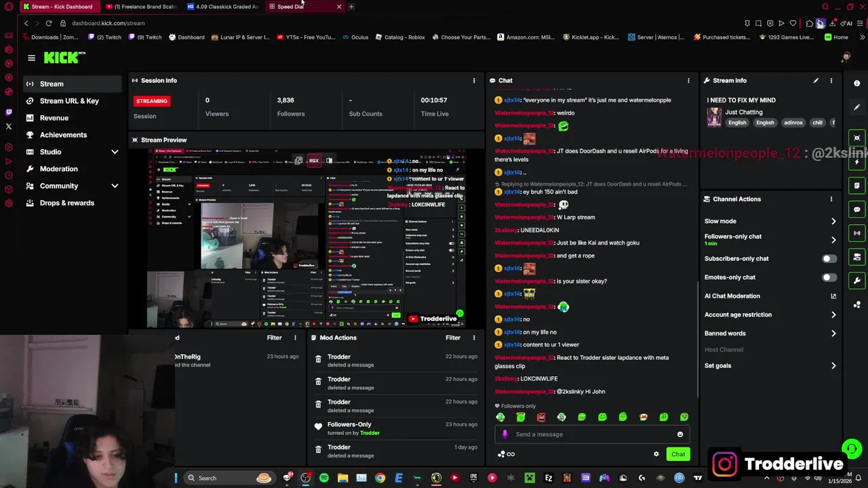Go back in browser history
This screenshot has height=488, width=868.
coord(26,23)
